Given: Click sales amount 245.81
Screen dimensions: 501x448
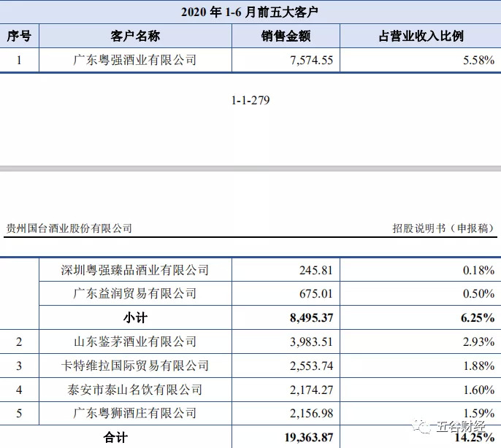Looking at the screenshot, I should (316, 271).
